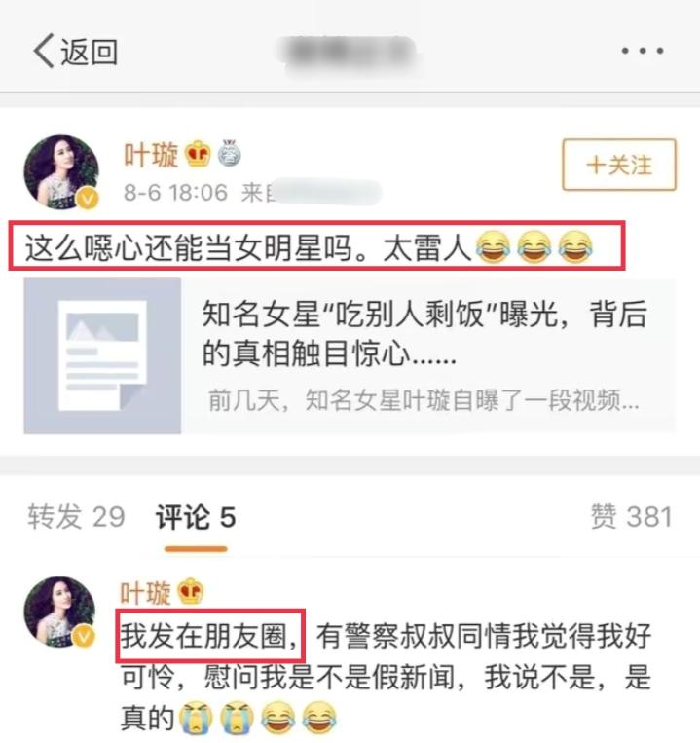Tap the comment text 我发在朋友圈
Viewport: 700px width, 743px height.
coord(209,636)
